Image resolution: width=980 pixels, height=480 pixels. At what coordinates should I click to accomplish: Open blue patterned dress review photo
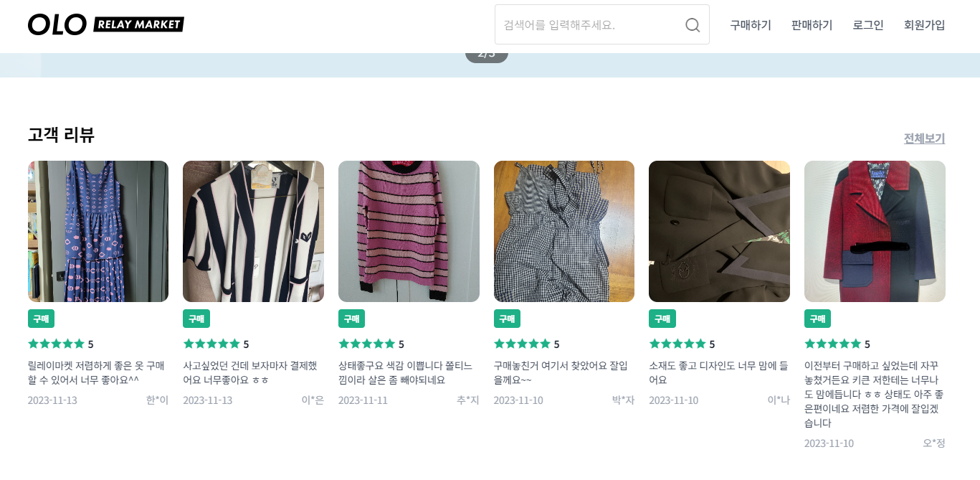coord(98,231)
